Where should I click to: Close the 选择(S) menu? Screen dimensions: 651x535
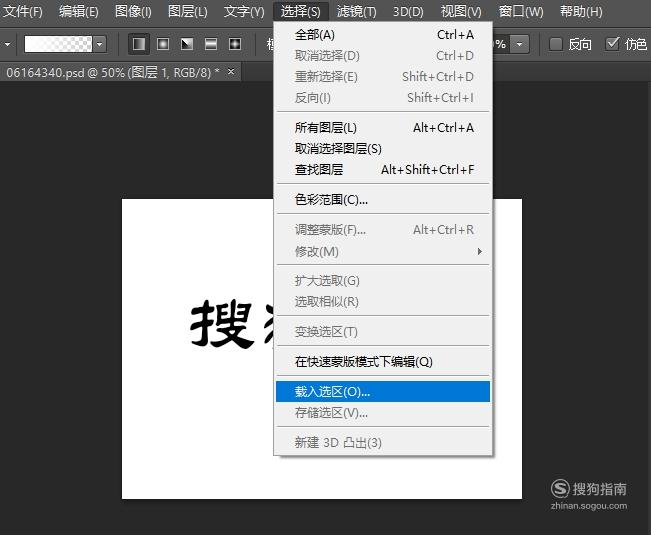[x=301, y=11]
